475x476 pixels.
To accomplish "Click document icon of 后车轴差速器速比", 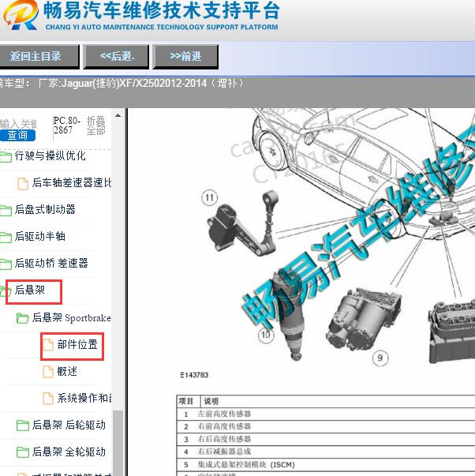I will [x=23, y=183].
